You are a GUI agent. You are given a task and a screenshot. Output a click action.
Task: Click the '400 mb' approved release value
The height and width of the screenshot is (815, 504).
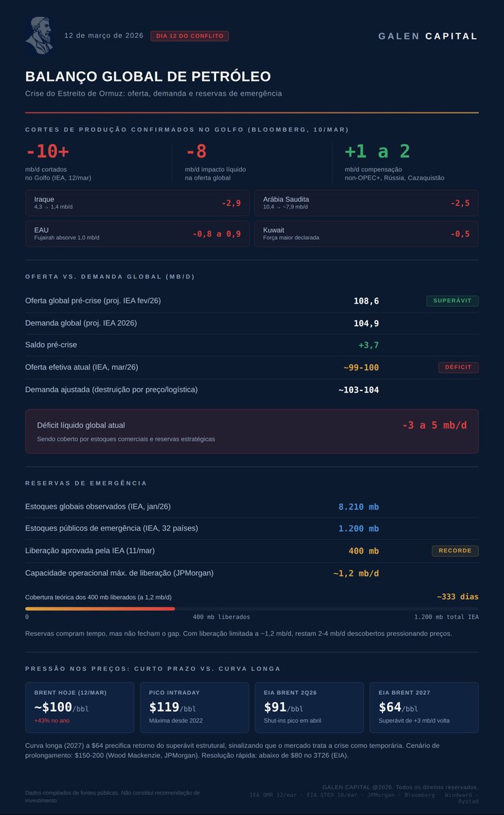coord(364,551)
